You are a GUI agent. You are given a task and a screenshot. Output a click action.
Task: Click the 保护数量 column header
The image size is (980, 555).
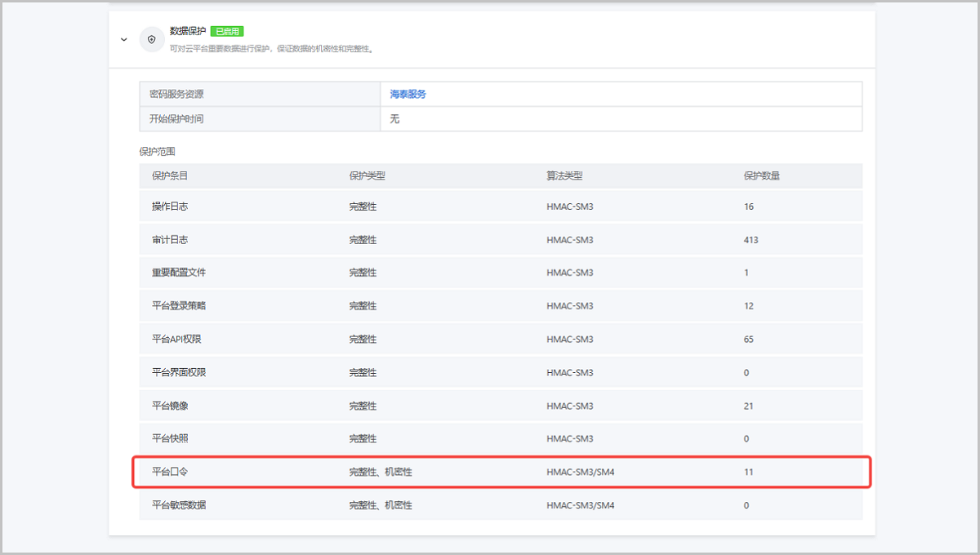coord(761,176)
